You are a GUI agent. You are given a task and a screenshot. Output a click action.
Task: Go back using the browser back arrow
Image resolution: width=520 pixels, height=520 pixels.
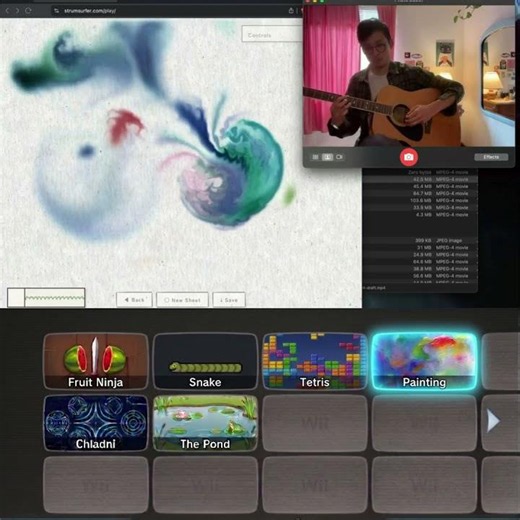pos(7,11)
